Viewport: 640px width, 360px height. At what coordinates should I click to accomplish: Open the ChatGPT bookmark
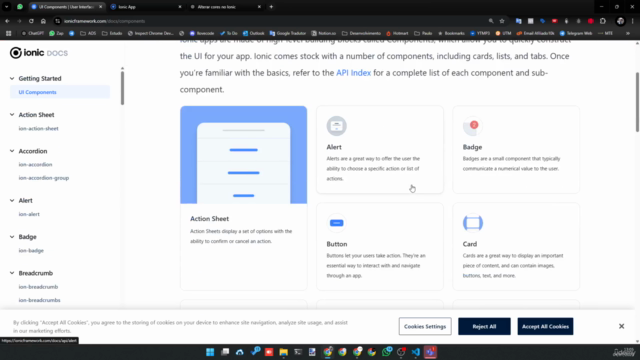click(33, 33)
